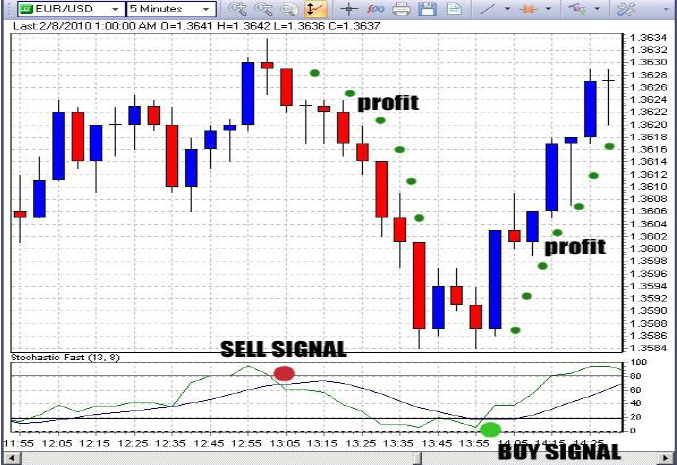Click the 100 level on stochastic scale
The height and width of the screenshot is (465, 677).
coord(638,362)
